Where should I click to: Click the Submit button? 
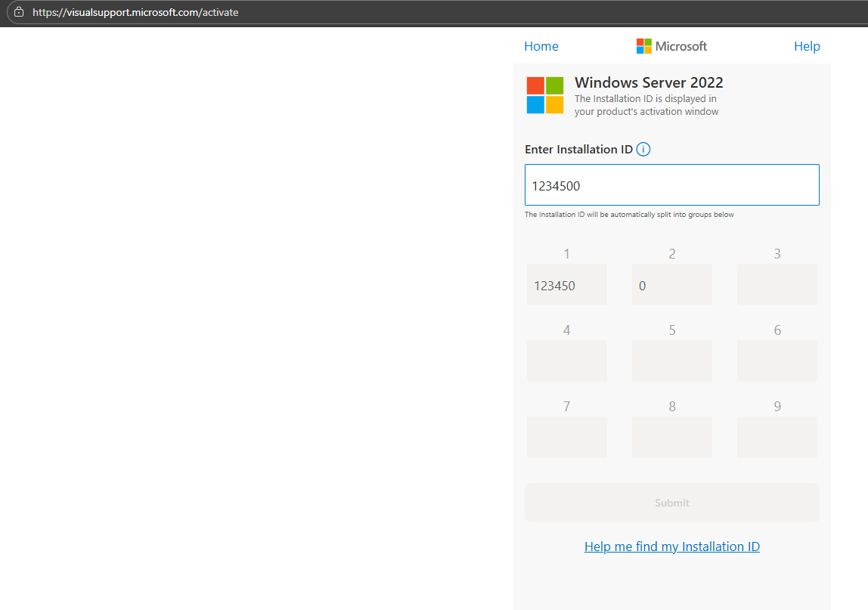click(671, 503)
